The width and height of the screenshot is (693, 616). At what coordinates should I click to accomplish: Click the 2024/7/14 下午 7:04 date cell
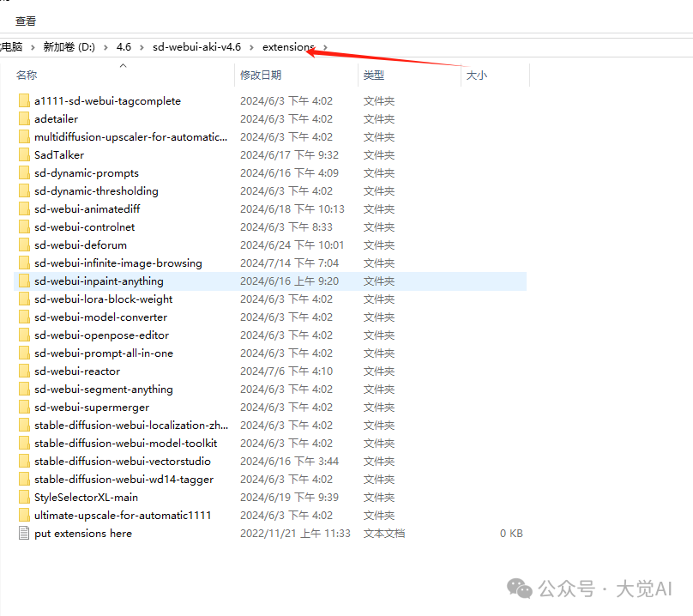tap(290, 263)
